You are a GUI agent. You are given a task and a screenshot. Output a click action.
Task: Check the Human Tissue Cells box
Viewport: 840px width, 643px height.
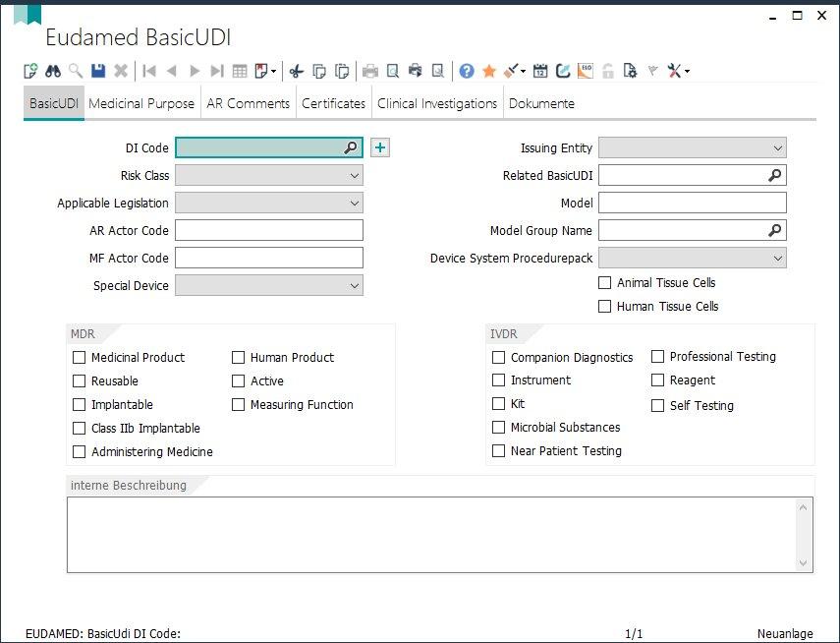[604, 306]
